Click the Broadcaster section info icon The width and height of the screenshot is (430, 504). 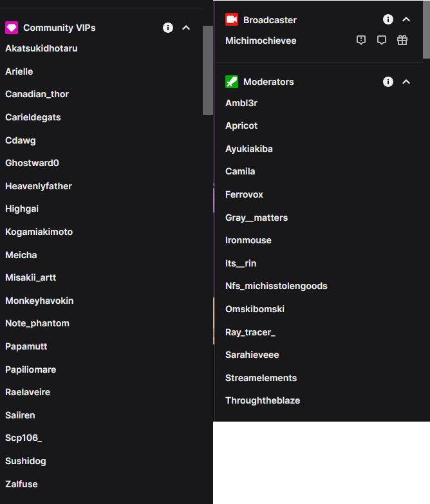pyautogui.click(x=388, y=19)
